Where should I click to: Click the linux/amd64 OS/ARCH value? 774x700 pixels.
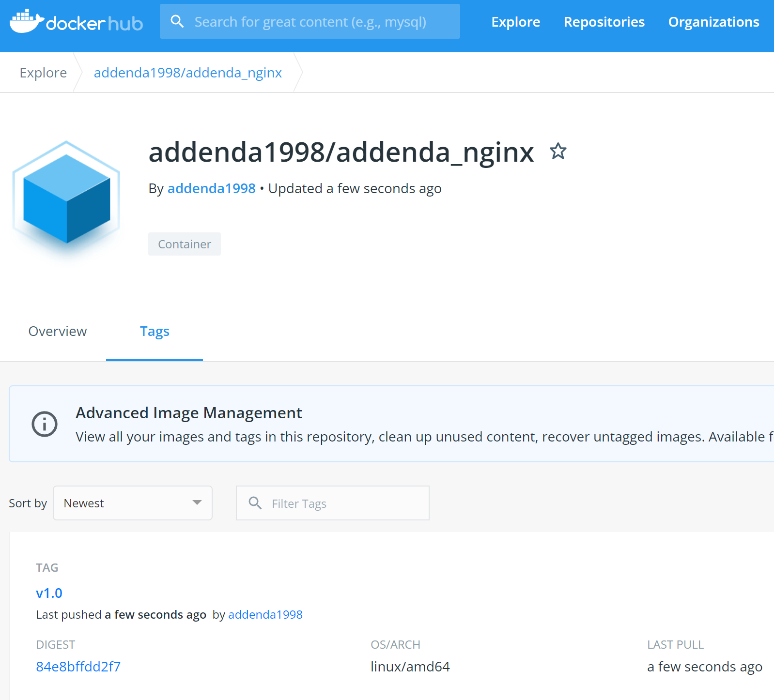click(x=410, y=667)
